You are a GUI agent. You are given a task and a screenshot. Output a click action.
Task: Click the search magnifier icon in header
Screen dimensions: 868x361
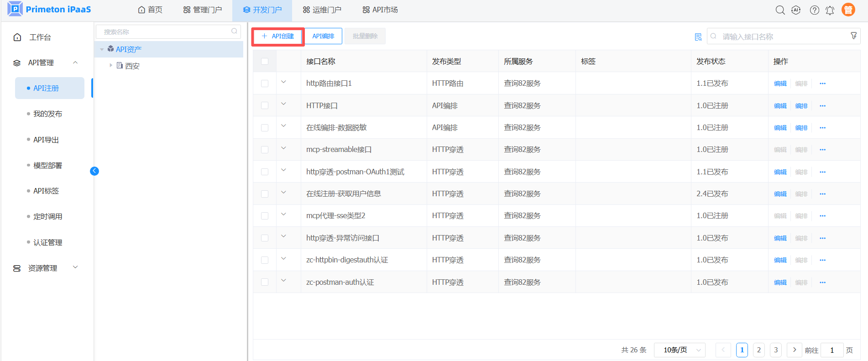(780, 10)
